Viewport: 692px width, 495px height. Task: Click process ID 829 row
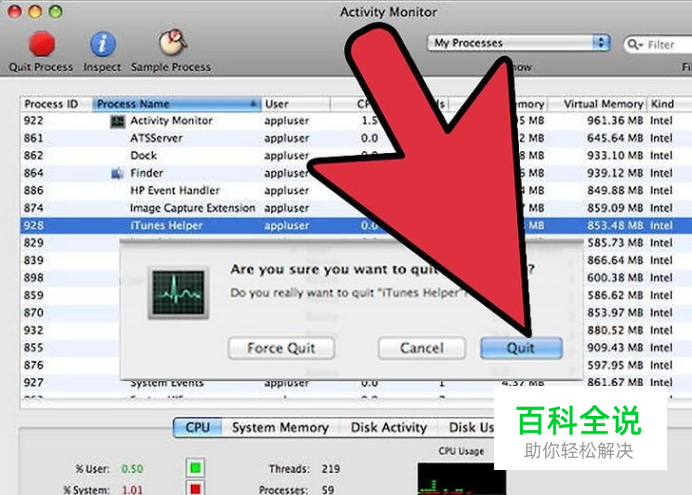(x=34, y=243)
